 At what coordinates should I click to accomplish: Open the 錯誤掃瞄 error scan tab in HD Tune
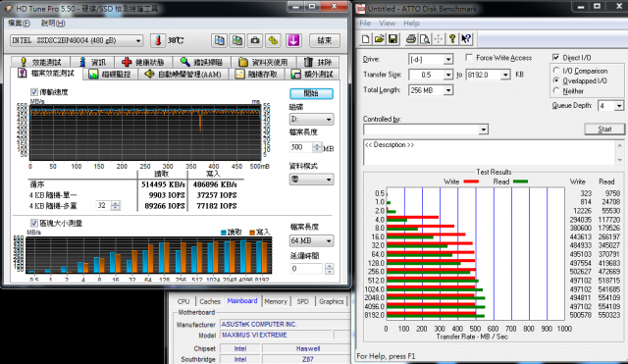[201, 62]
